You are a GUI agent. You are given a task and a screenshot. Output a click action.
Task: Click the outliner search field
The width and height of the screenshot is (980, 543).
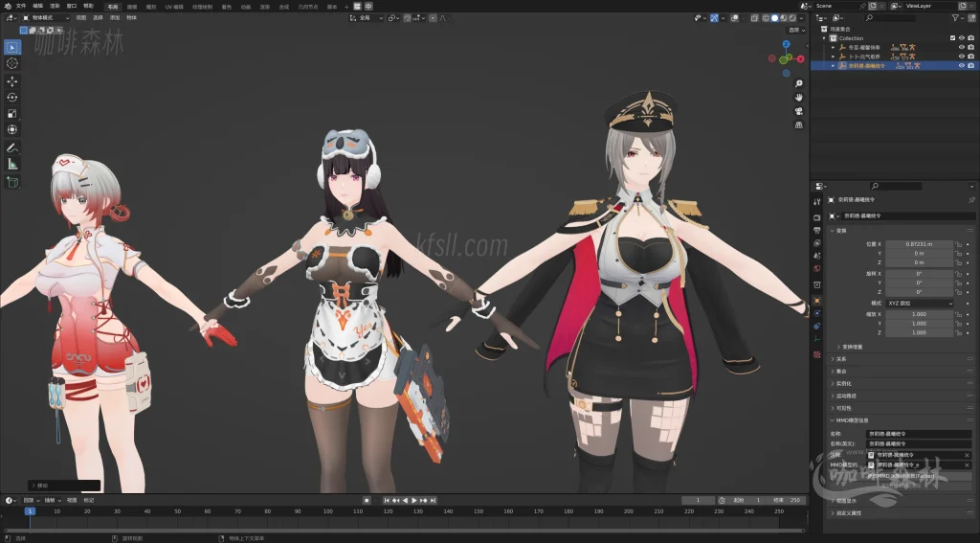pos(891,18)
